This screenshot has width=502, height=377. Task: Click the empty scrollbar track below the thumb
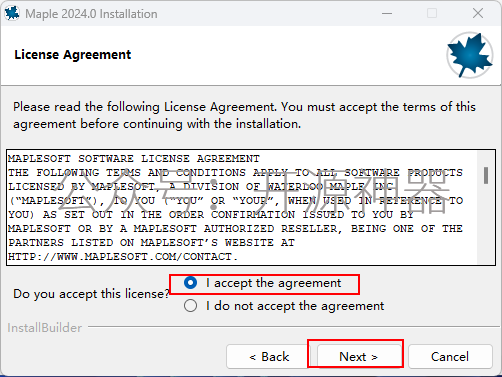(486, 223)
